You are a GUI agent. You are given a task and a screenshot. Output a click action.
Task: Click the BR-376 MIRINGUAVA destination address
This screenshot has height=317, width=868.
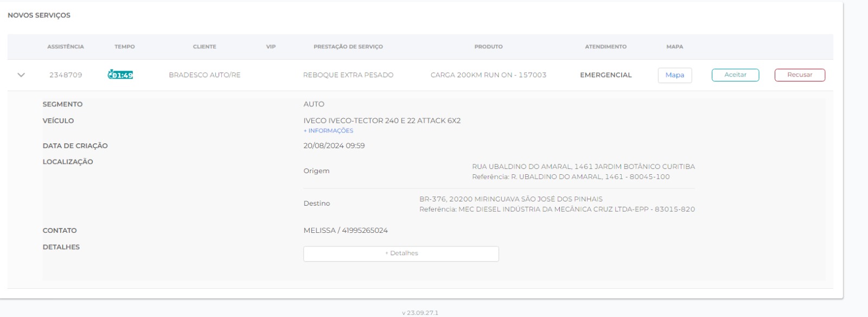point(511,199)
